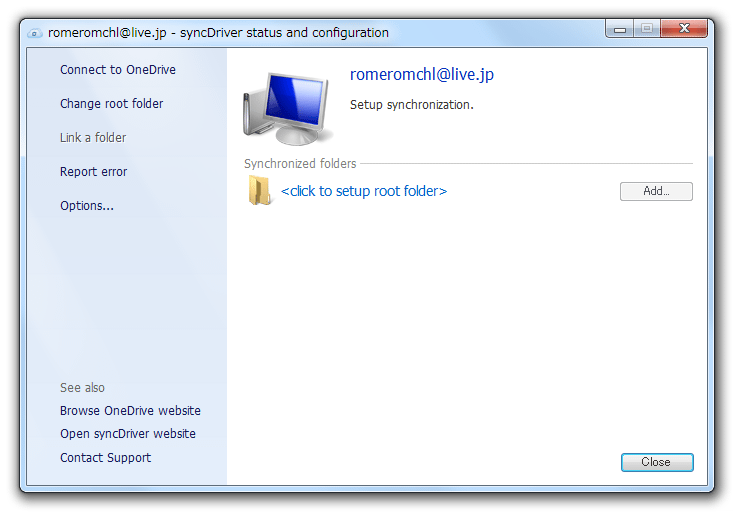The height and width of the screenshot is (515, 736).
Task: Open Connect to OneDrive
Action: coord(118,69)
